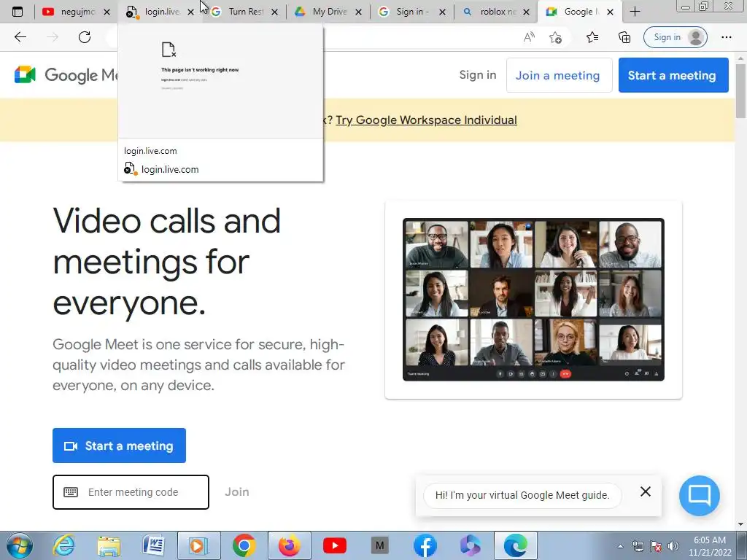Close the negujmc YouTube tab
The image size is (747, 560).
coord(107,12)
